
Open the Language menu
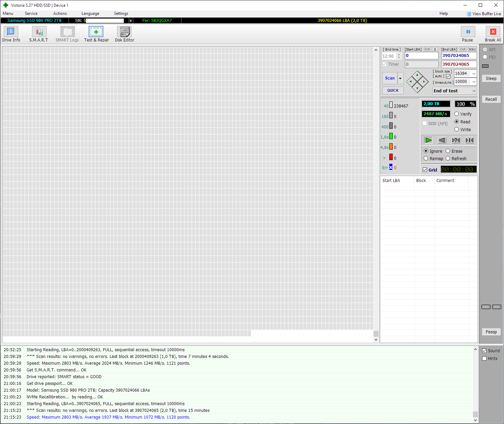click(x=90, y=13)
